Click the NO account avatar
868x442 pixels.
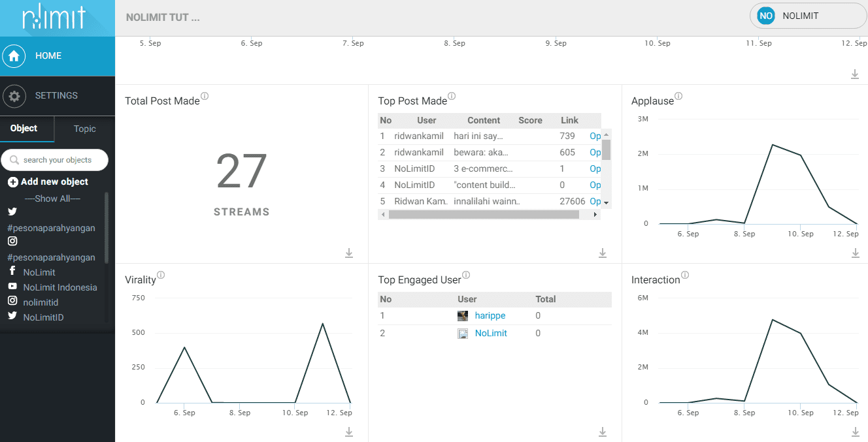coord(765,16)
